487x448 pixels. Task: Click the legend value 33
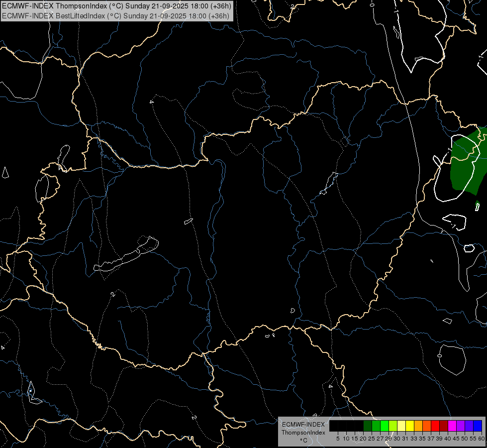pos(414,439)
